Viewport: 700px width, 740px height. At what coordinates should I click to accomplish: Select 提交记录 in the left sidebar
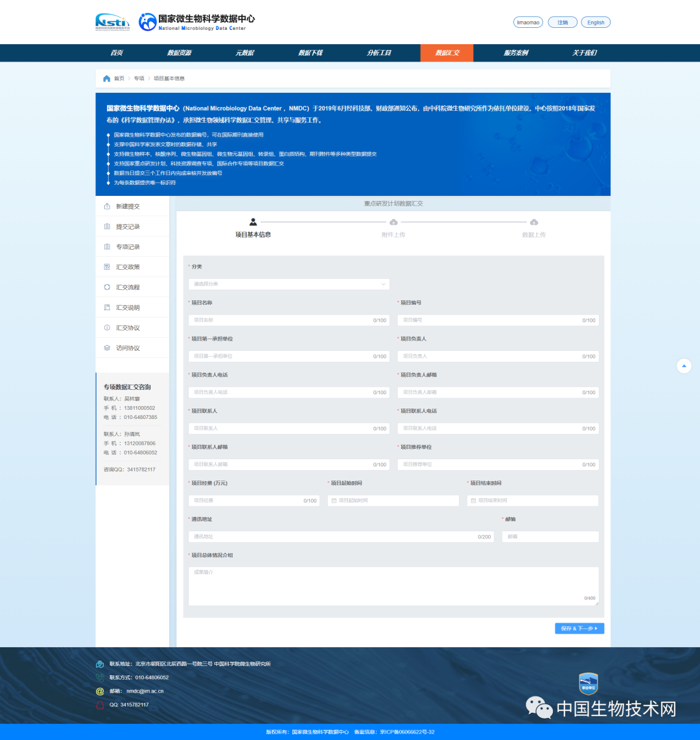(x=128, y=227)
